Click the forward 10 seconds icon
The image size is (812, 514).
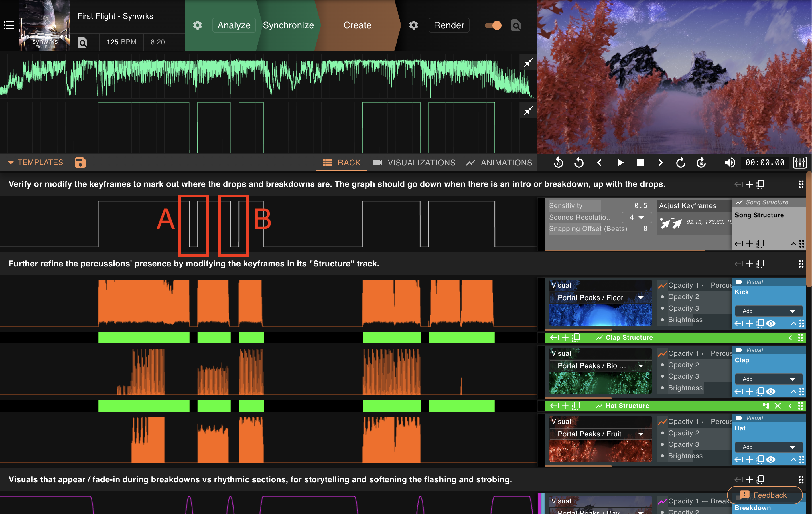tap(701, 163)
